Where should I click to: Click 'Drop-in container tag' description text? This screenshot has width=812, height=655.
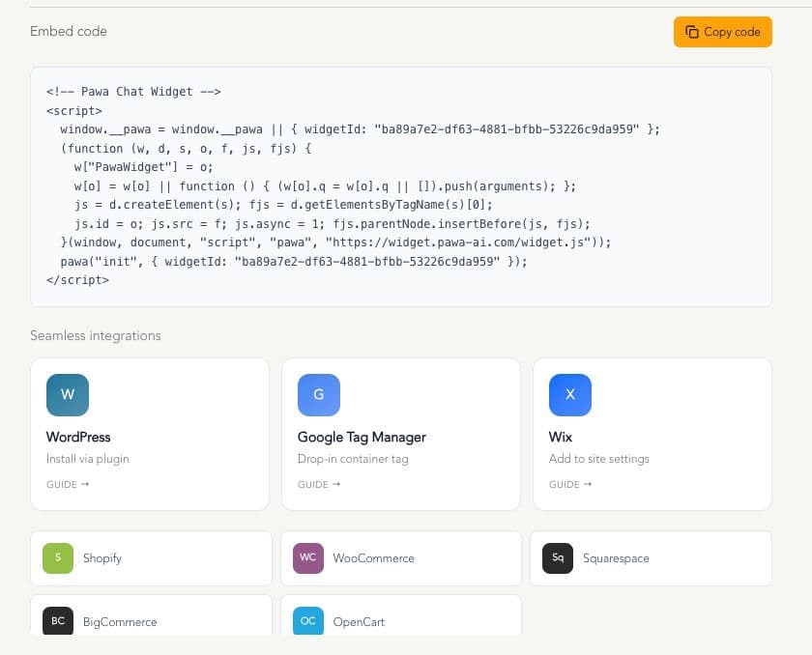(x=353, y=459)
